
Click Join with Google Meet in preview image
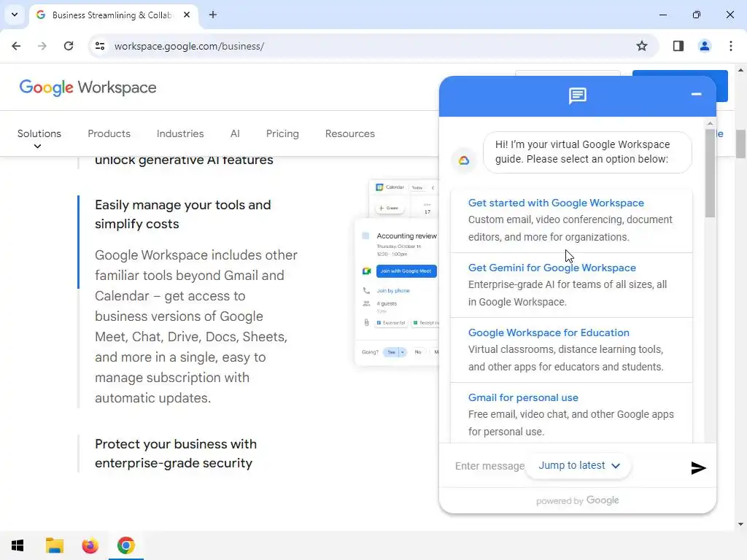point(406,271)
